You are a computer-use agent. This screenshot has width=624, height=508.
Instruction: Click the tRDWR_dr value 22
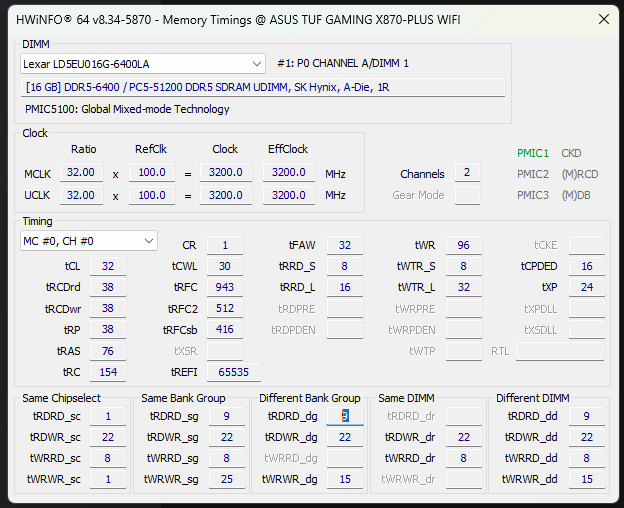[464, 437]
